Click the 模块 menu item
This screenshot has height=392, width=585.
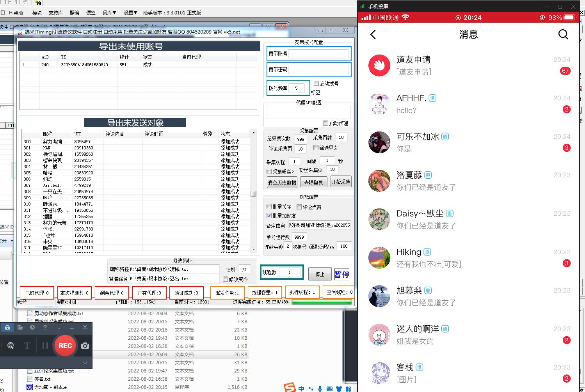pos(37,12)
